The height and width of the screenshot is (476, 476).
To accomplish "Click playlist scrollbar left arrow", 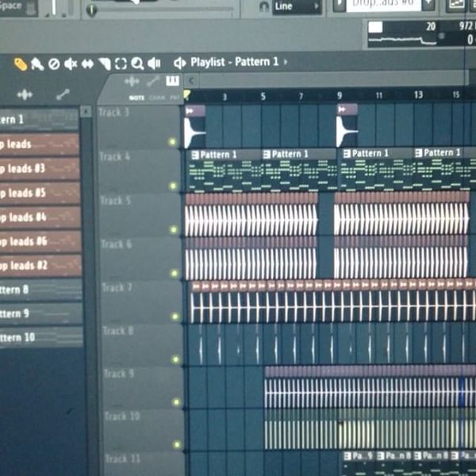I will [191, 81].
